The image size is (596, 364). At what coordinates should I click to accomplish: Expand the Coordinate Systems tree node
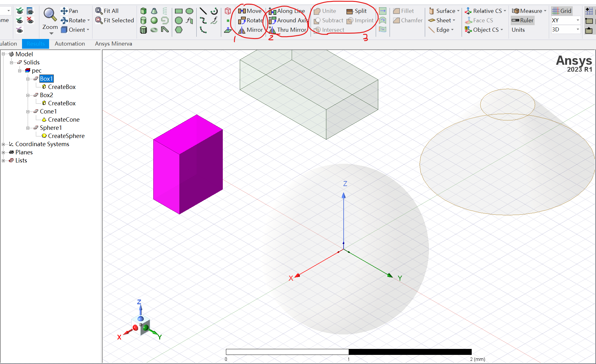pyautogui.click(x=3, y=144)
